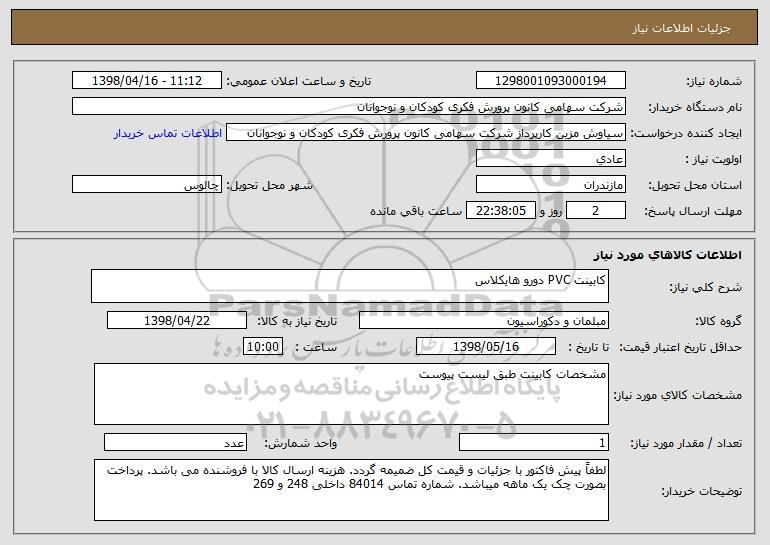Viewport: 770px width, 545px height.
Task: Click the label گروه کالا
Action: tap(719, 321)
